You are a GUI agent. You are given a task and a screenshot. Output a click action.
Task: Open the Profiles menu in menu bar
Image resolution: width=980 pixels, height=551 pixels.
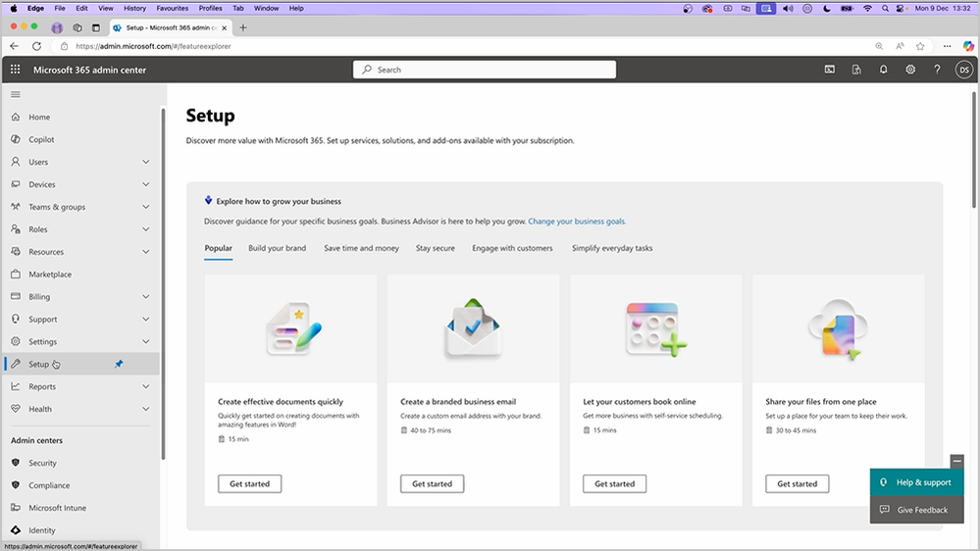pos(210,8)
